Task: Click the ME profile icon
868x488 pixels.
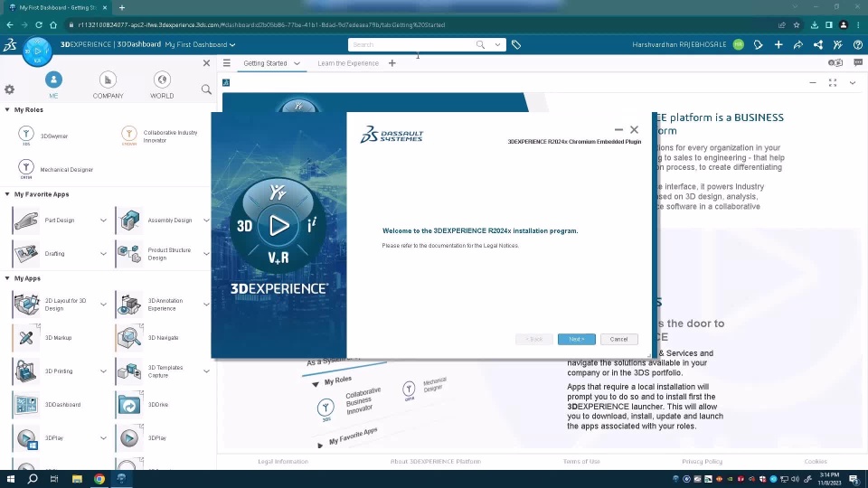Action: (53, 80)
